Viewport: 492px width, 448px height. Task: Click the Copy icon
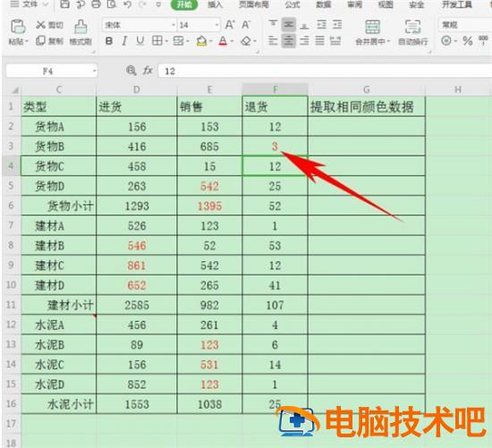[41, 40]
